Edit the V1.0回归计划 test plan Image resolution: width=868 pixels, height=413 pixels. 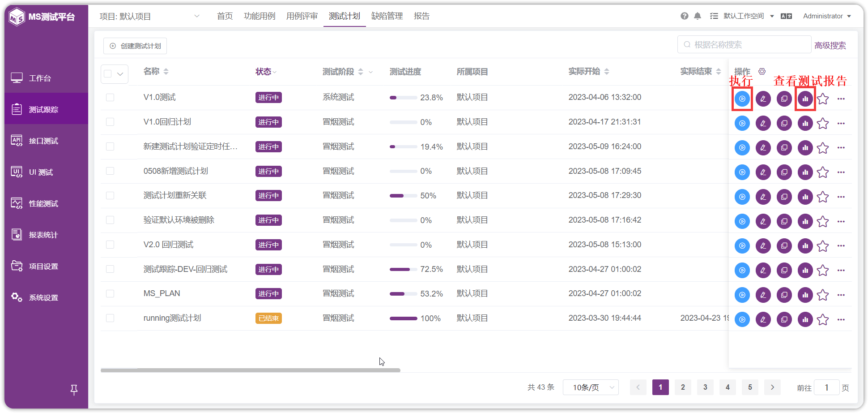coord(763,123)
